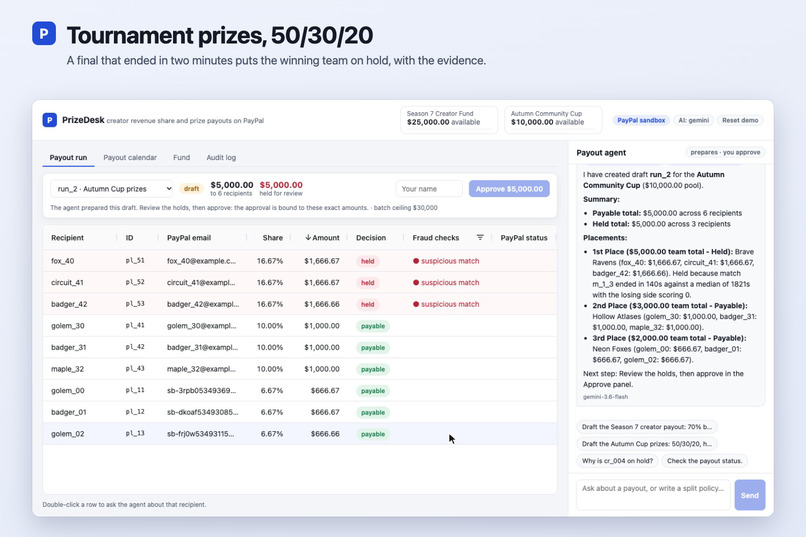The width and height of the screenshot is (806, 537).
Task: Click red suspicious match dot for fox_40
Action: pos(416,261)
